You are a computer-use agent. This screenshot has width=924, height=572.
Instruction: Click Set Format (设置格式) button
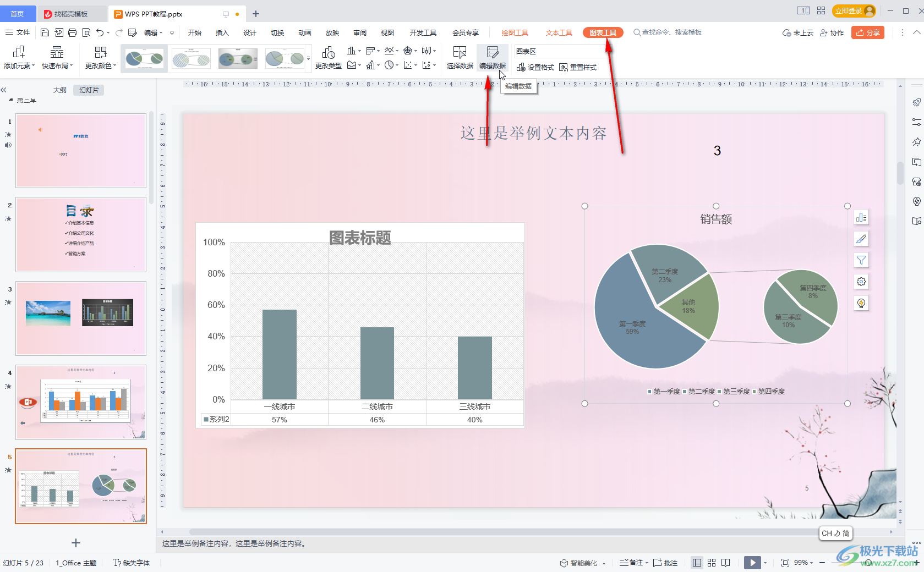point(535,67)
